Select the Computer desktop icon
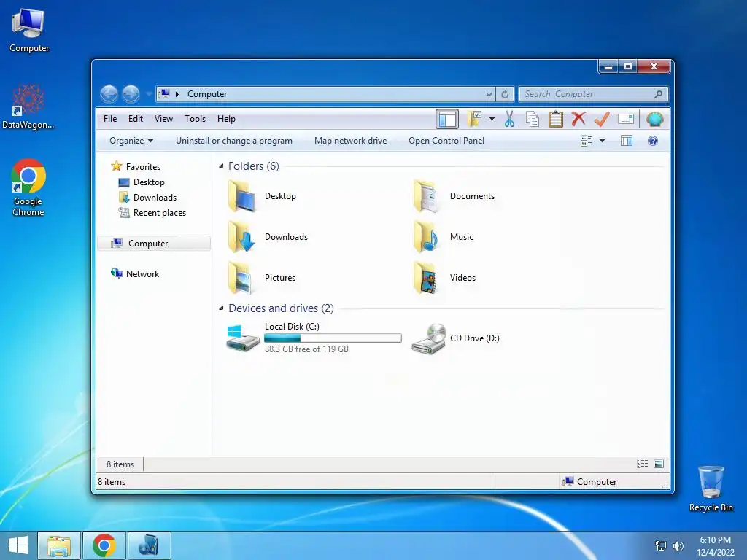Image resolution: width=747 pixels, height=560 pixels. [x=28, y=30]
